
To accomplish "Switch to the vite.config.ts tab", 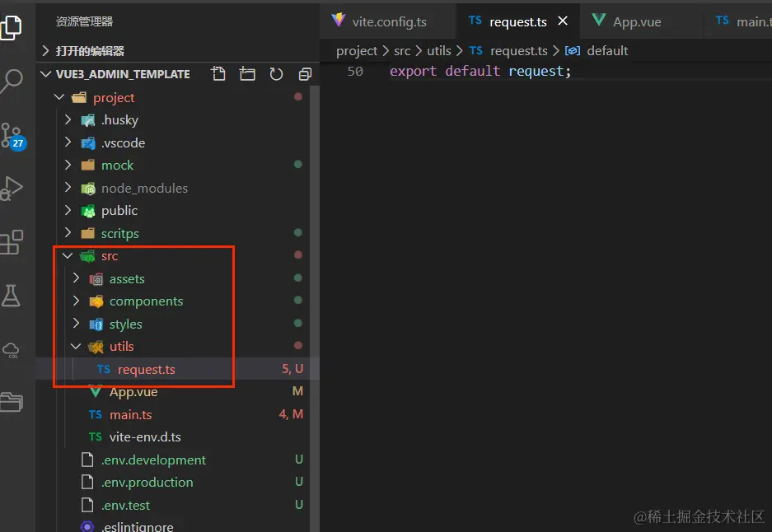I will (388, 21).
